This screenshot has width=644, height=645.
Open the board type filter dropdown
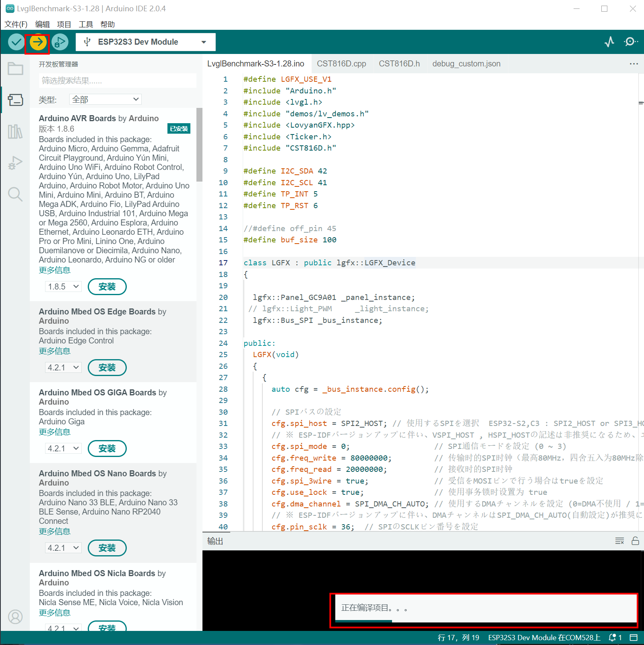coord(105,99)
